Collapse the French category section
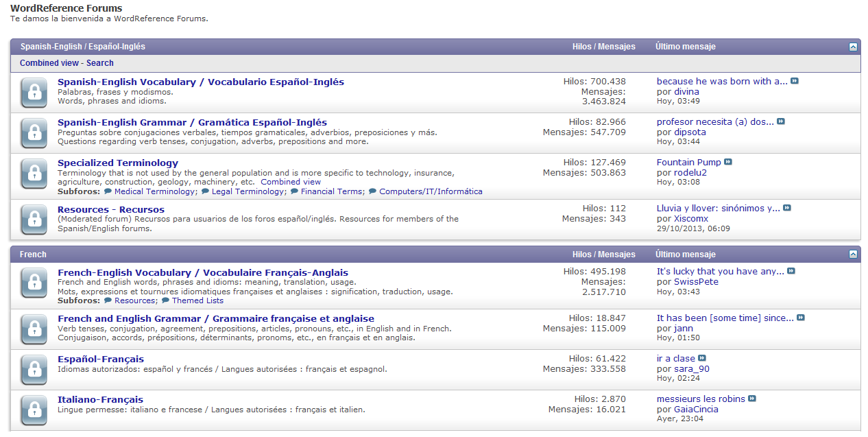Image resolution: width=868 pixels, height=437 pixels. point(853,254)
